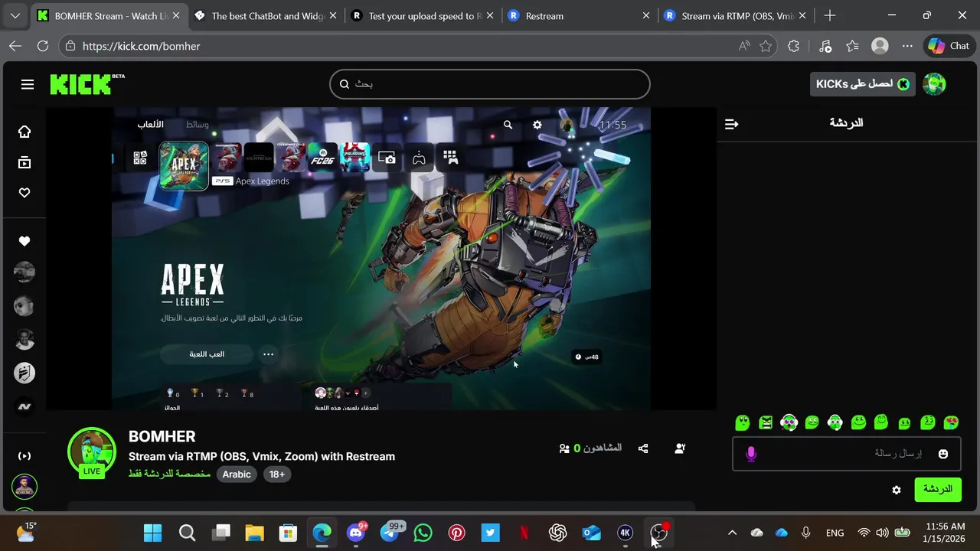Click the magnifier in the Kick search box

pos(345,84)
